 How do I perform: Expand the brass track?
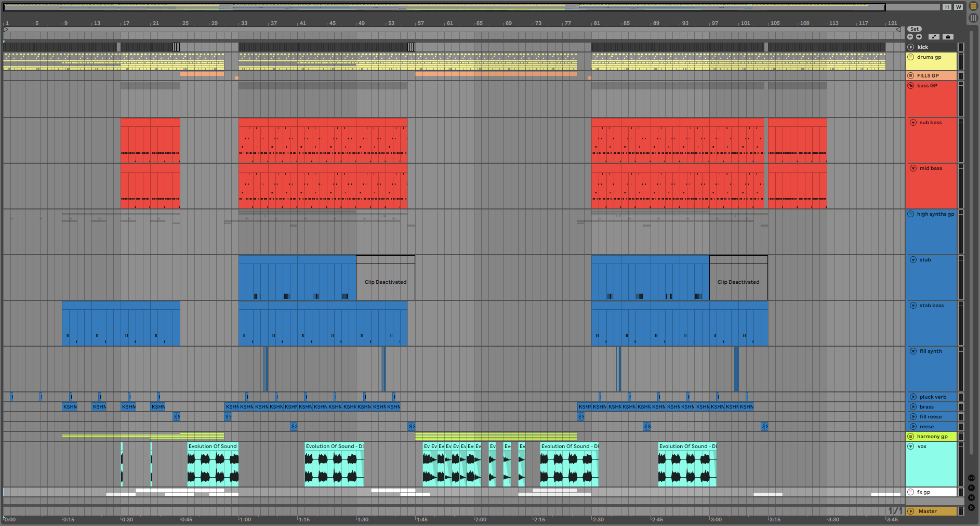913,406
